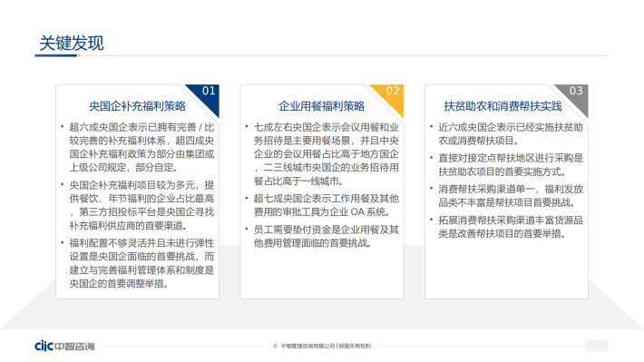Select the 企业用餐福利策略 heading

(322, 106)
